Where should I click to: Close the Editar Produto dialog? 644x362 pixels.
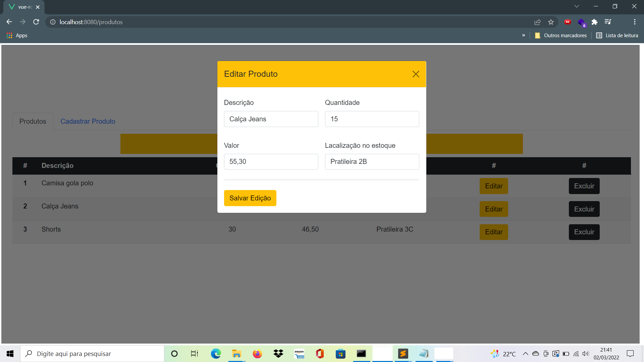point(416,74)
